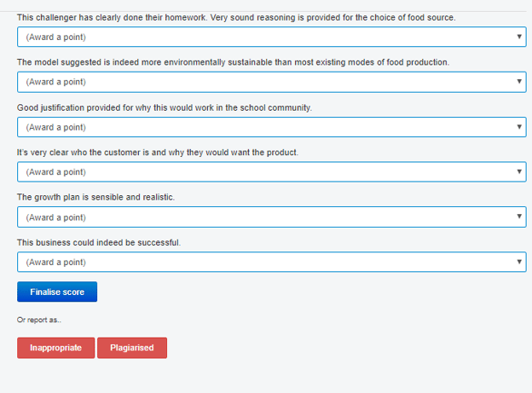Viewport: 532px width, 393px height.
Task: Report the submission as Inappropriate
Action: tap(55, 348)
